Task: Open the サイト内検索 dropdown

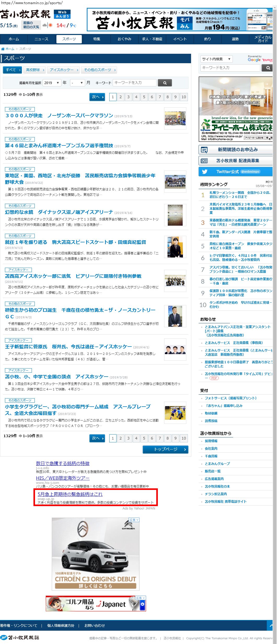Action: tap(216, 59)
